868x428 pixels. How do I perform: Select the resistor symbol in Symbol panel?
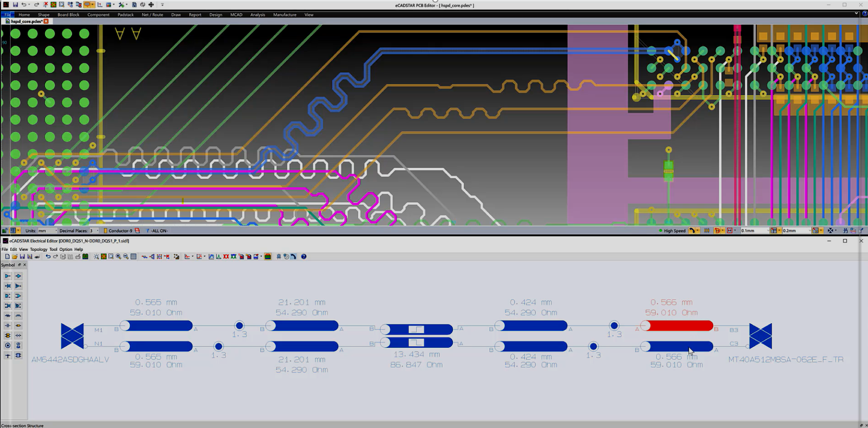[x=7, y=316]
